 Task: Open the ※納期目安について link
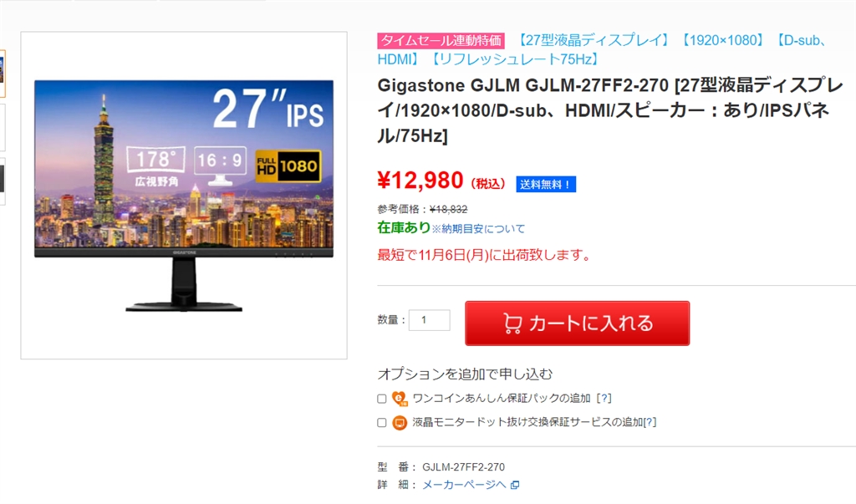pos(478,229)
